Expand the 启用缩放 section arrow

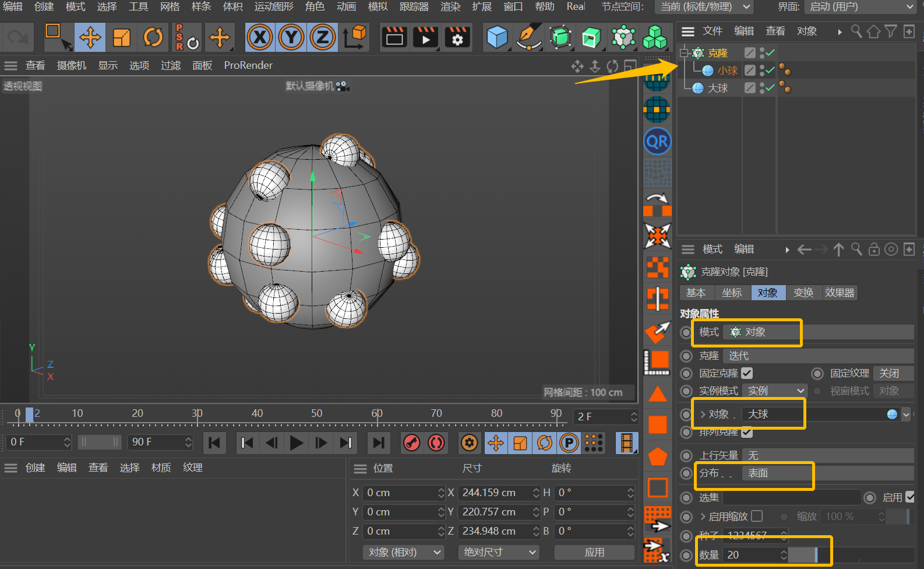click(x=703, y=517)
